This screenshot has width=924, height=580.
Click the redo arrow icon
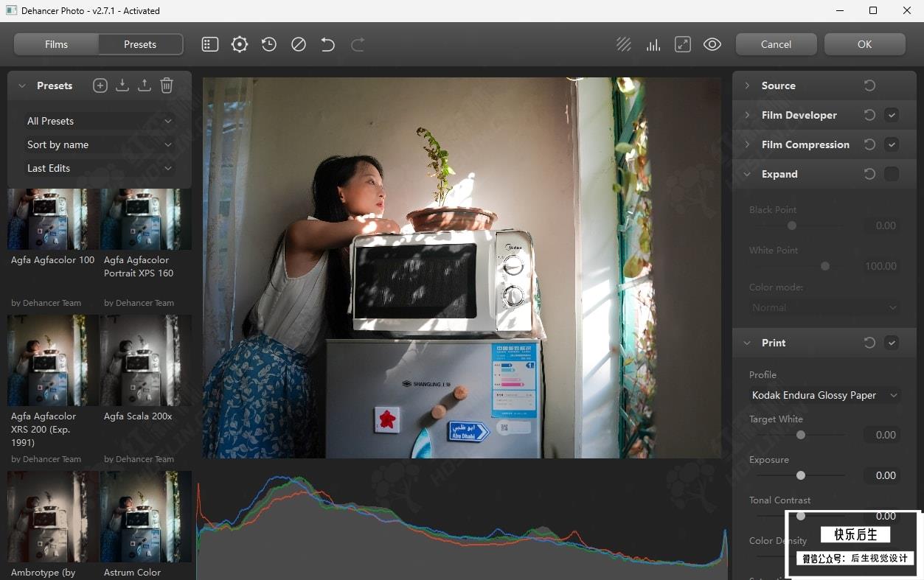click(358, 44)
